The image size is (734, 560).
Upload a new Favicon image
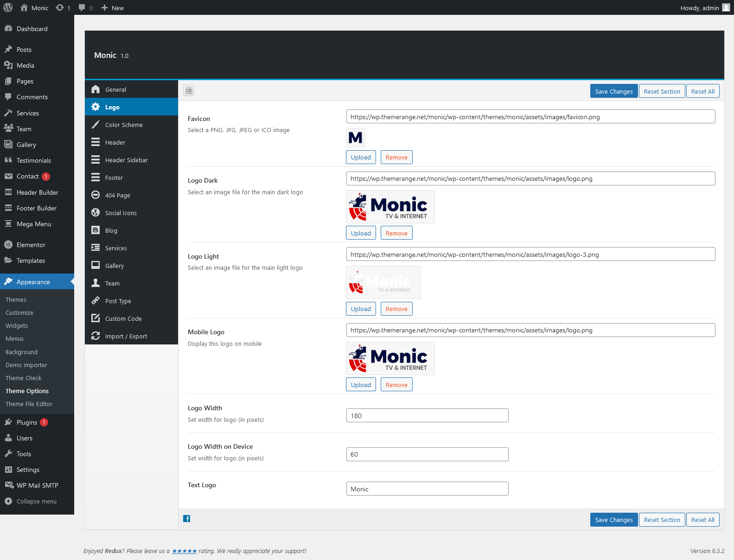(361, 157)
